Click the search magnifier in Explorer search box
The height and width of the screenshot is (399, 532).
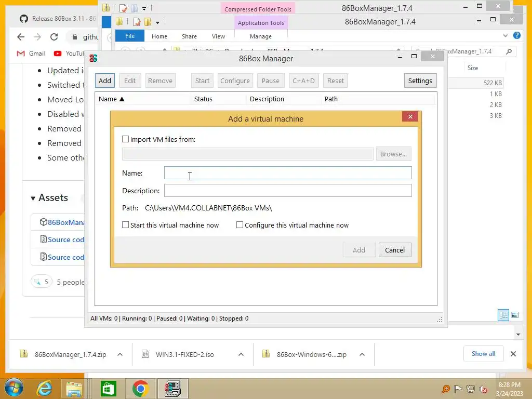509,51
